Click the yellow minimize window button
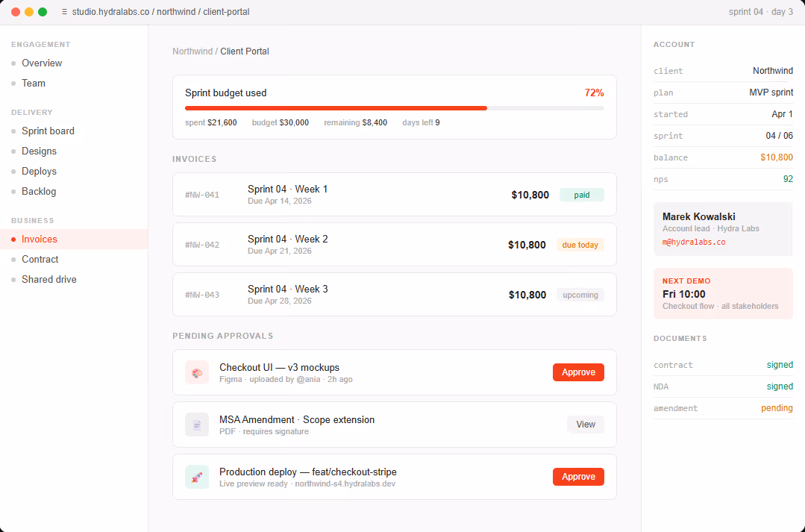Image resolution: width=805 pixels, height=532 pixels. (29, 12)
